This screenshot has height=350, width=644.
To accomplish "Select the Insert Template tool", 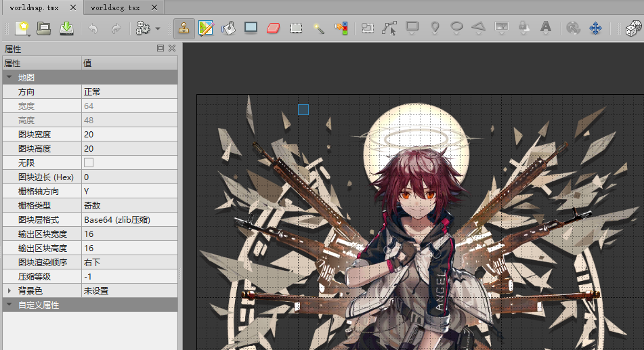I will [x=523, y=28].
